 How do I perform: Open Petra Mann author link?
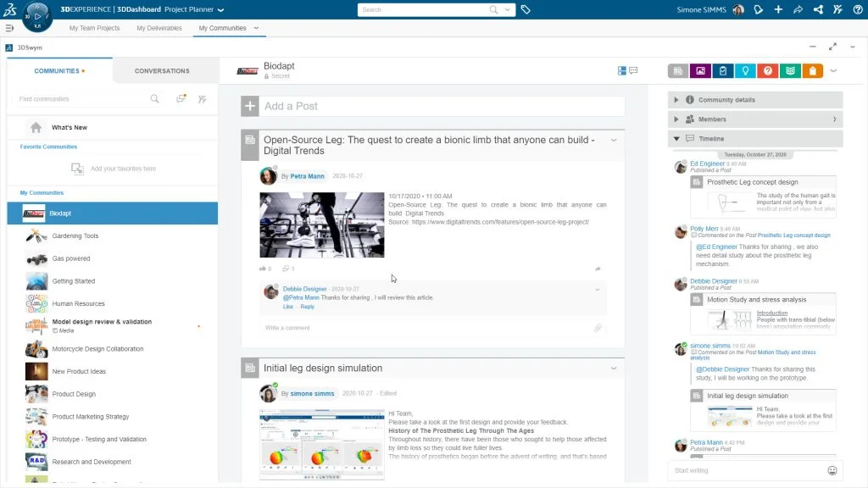(307, 176)
